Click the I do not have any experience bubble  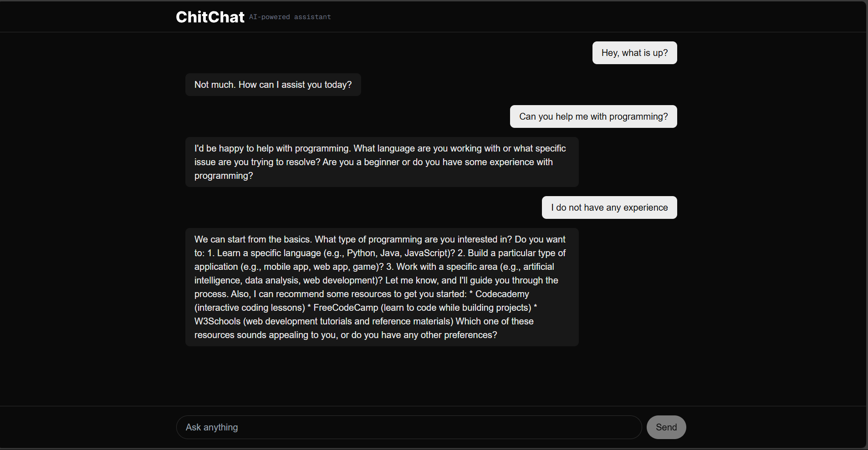tap(609, 207)
